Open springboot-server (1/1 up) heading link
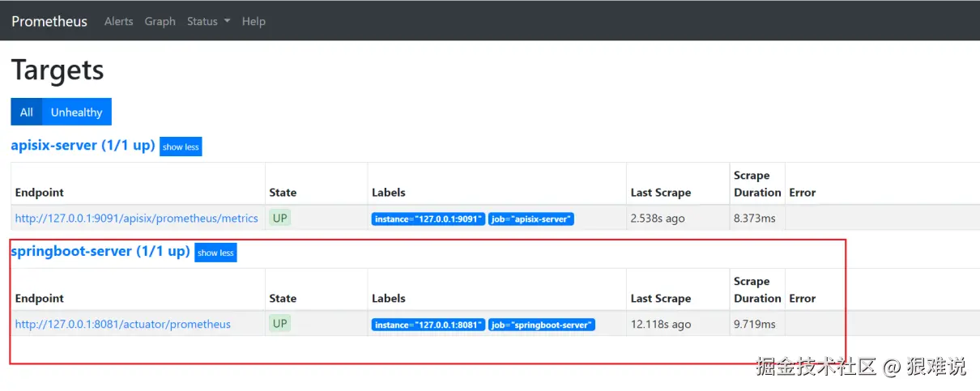The image size is (980, 391). coord(100,252)
